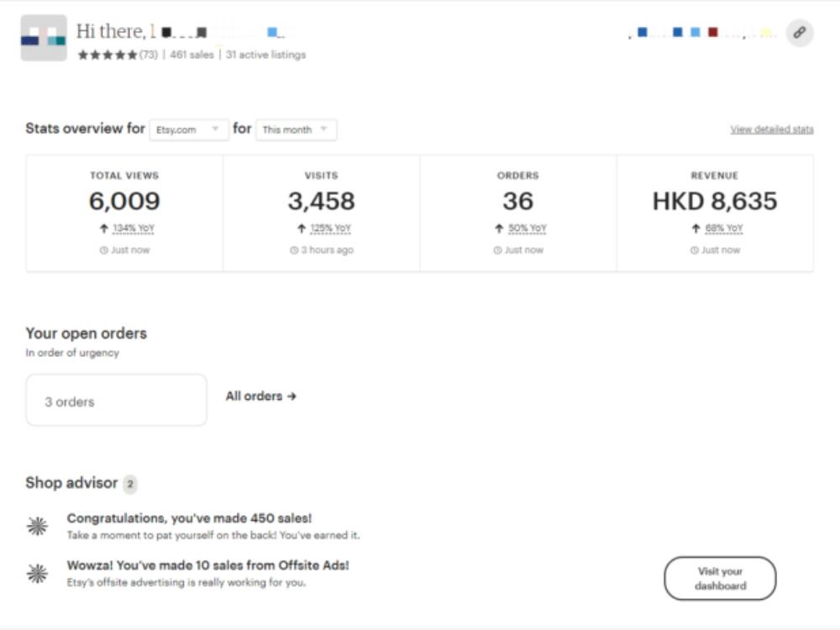The image size is (840, 630).
Task: Select the Total Views 6,009 card
Action: [124, 213]
